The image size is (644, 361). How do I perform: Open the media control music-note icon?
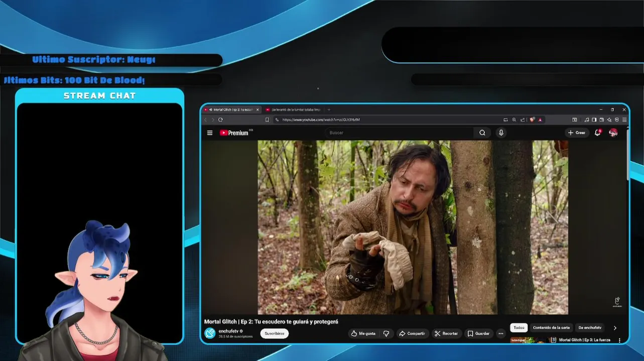pyautogui.click(x=586, y=120)
